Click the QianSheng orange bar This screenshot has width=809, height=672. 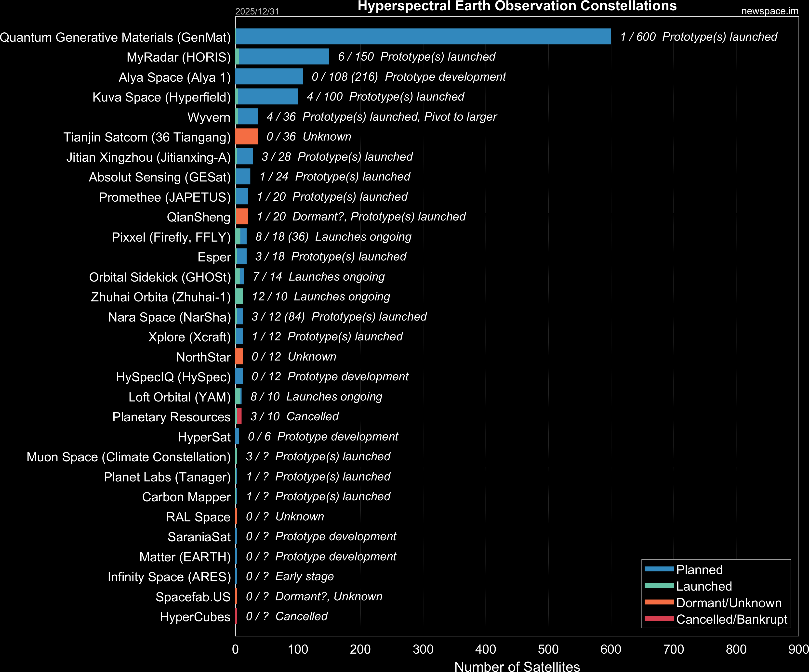[x=241, y=216]
